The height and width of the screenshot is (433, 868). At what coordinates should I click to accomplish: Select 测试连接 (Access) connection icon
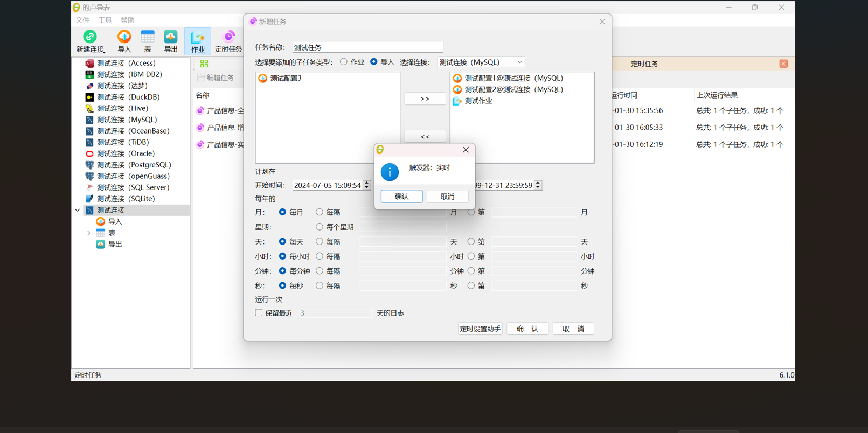[x=89, y=63]
